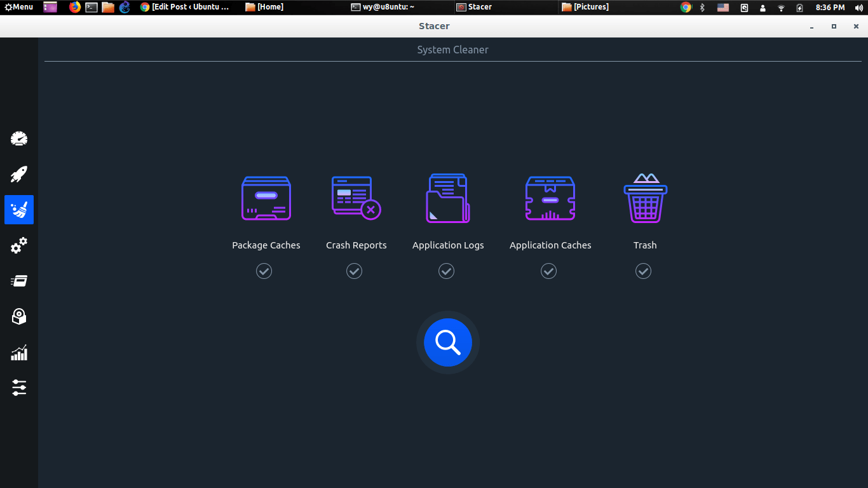Open the Wi-Fi network indicator
The width and height of the screenshot is (868, 488).
(782, 8)
